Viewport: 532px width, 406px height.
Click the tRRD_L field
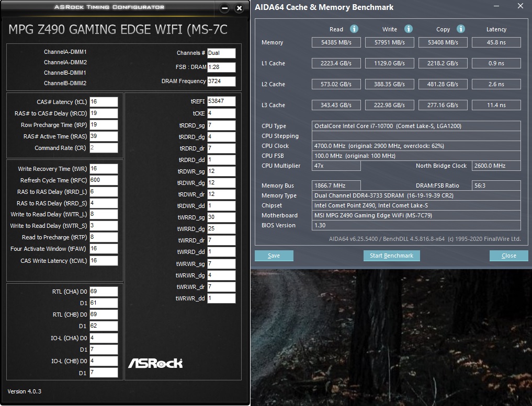coord(104,192)
